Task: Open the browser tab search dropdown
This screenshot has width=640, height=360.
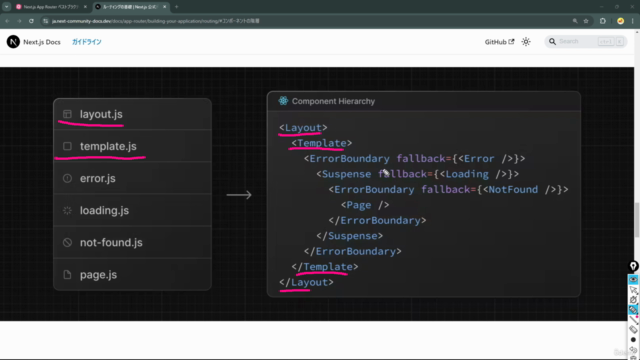Action: point(7,7)
